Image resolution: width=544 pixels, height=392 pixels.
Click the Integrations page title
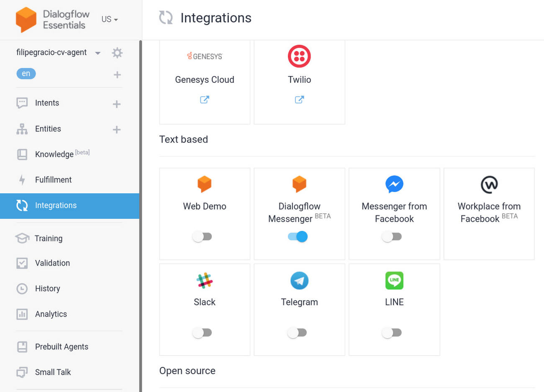point(216,18)
